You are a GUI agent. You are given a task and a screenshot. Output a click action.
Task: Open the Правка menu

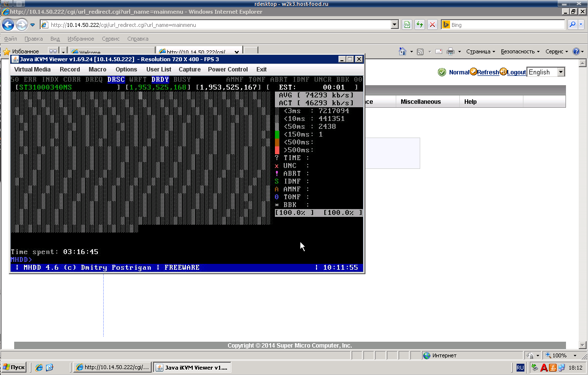34,39
